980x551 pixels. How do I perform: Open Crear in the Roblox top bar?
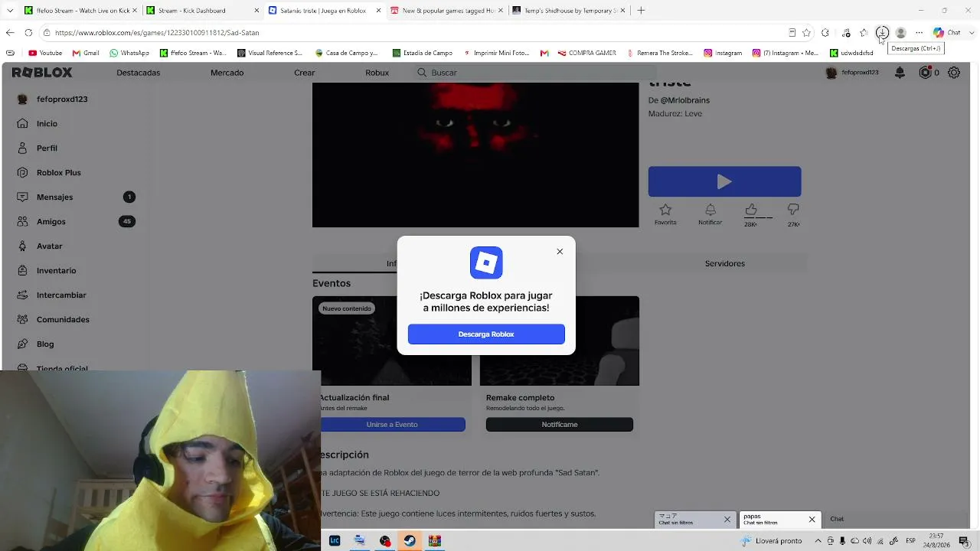click(x=305, y=73)
